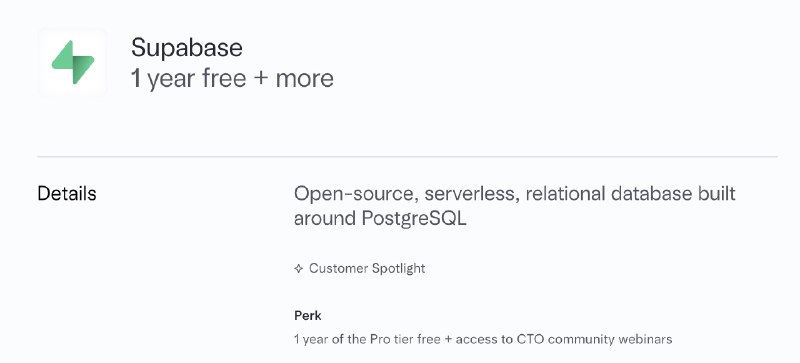
Task: Click the Details section label
Action: [67, 194]
